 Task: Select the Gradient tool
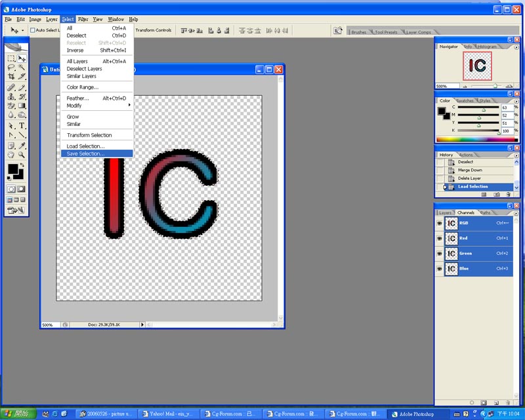[x=22, y=106]
